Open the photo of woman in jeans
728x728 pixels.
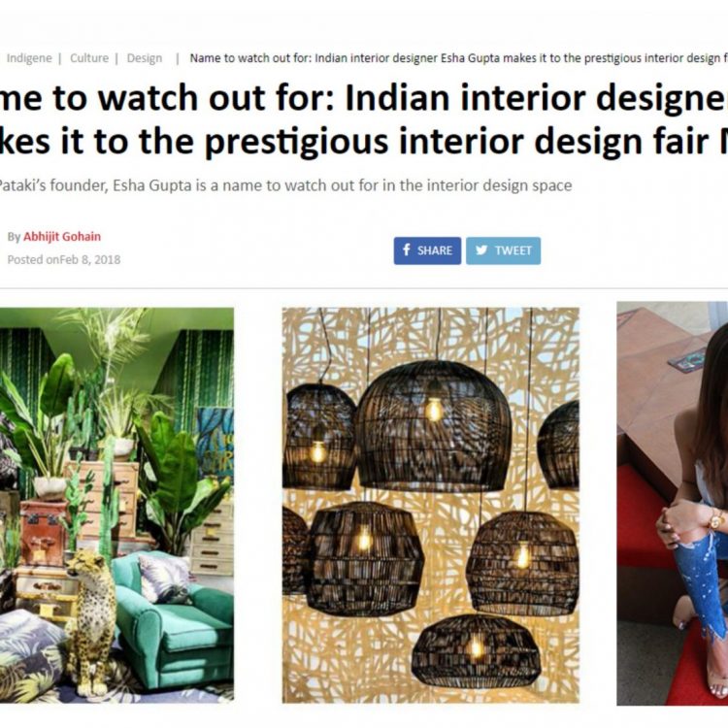(x=673, y=503)
